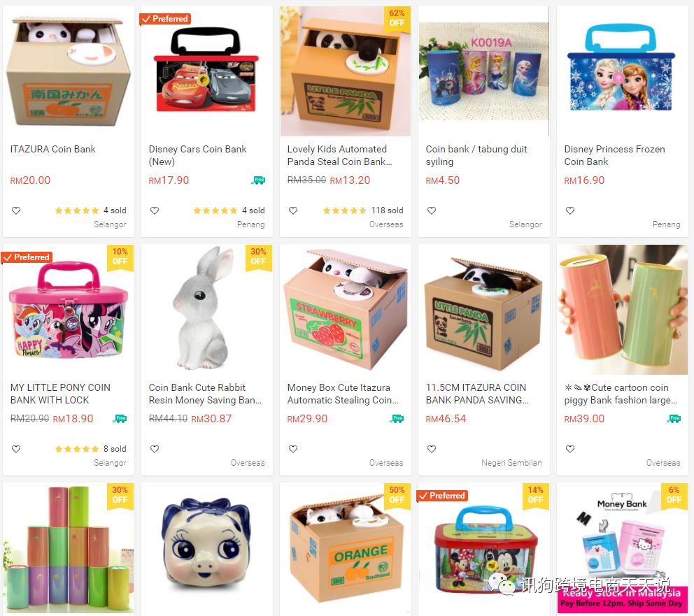
Task: Open the blue-bow ceramic pig bank image
Action: 206,548
